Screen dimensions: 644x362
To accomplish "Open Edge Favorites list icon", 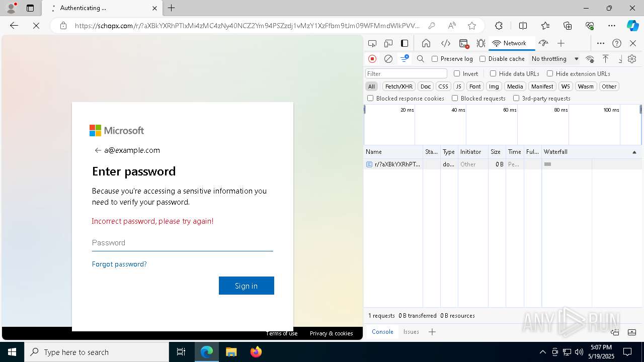I will click(545, 26).
